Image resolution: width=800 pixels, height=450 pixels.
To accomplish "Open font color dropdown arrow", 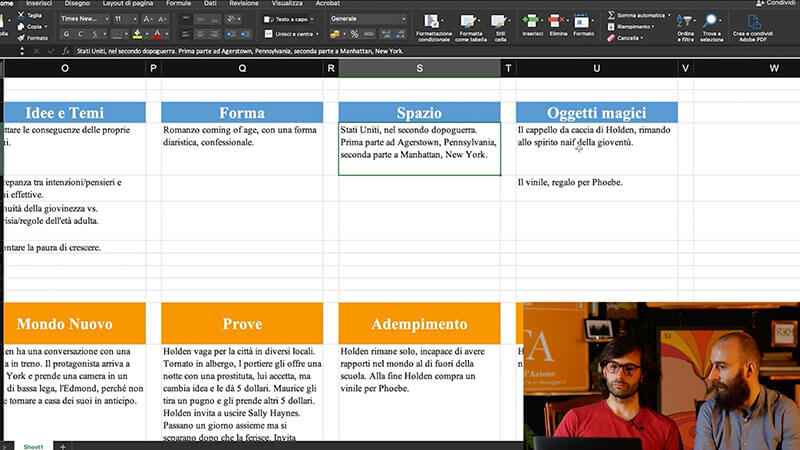I will pyautogui.click(x=167, y=34).
